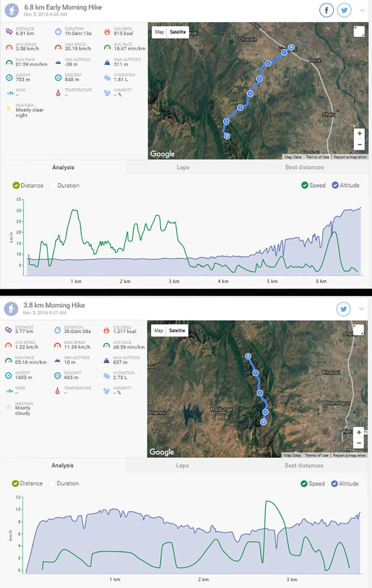Click the wind icon on the Morning Hike stats
This screenshot has height=588, width=372.
pos(8,390)
